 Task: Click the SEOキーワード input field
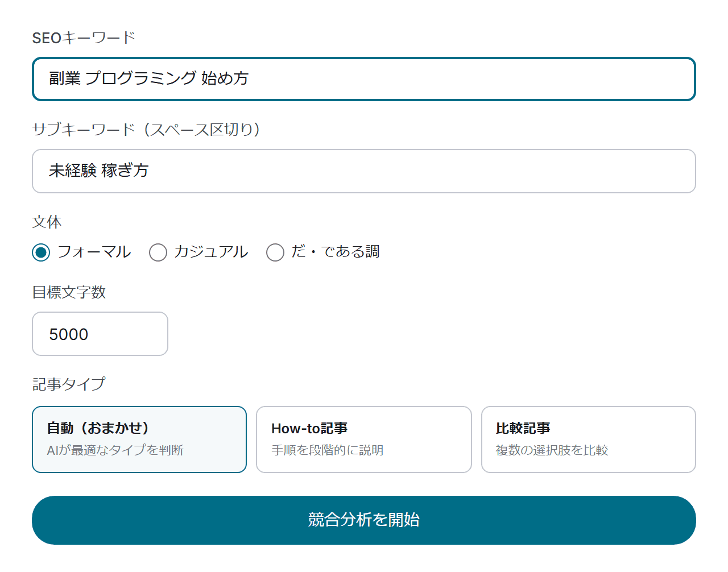[364, 79]
